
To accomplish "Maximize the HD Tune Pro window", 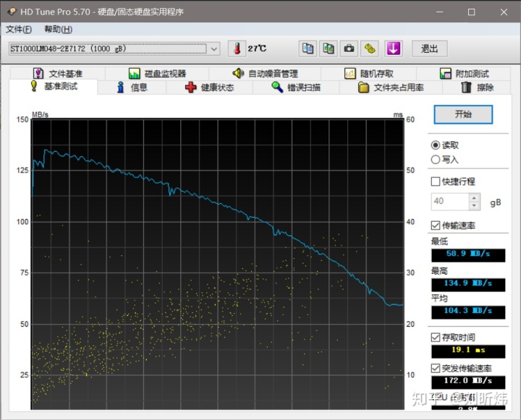I will [472, 12].
